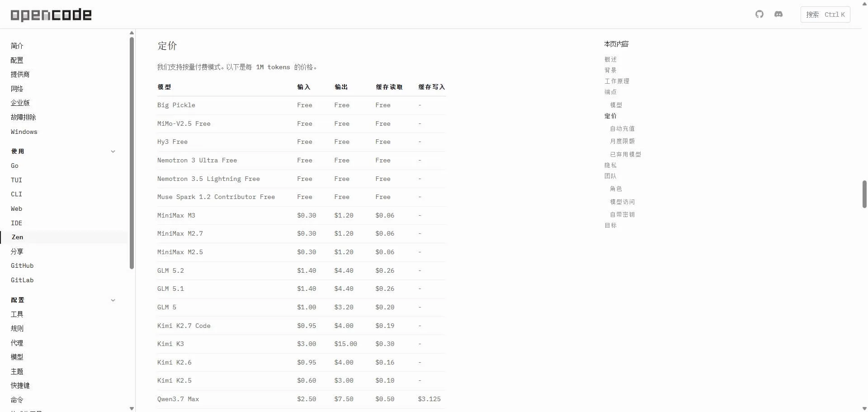Jump to 工作原理 in page contents
The width and height of the screenshot is (868, 412).
pos(617,81)
